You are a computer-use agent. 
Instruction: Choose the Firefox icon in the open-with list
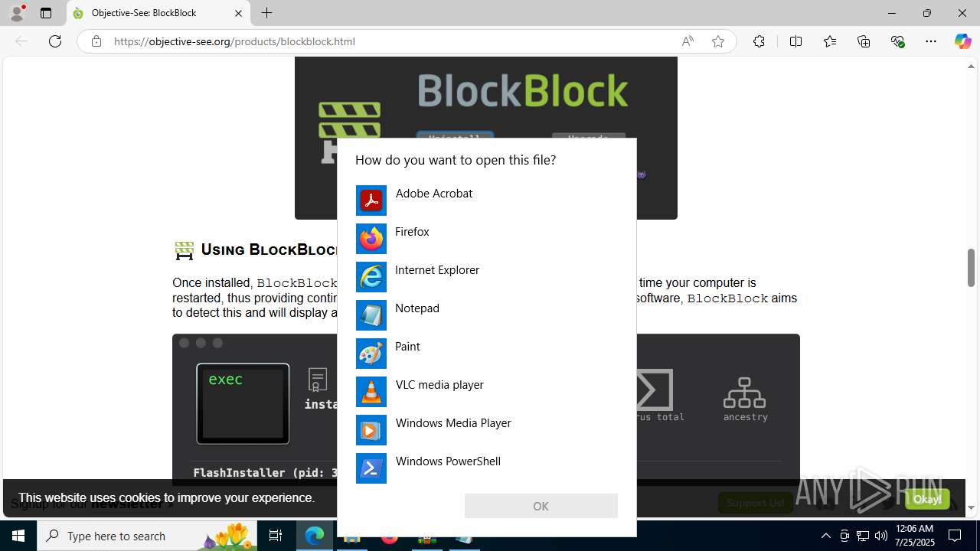[371, 239]
